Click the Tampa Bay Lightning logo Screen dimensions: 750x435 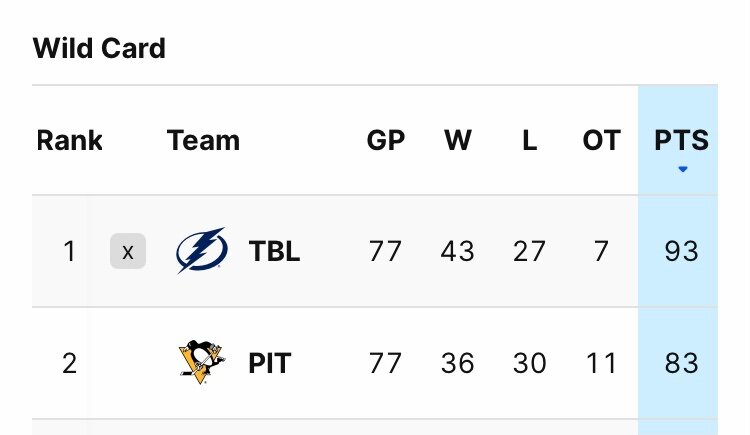[201, 250]
